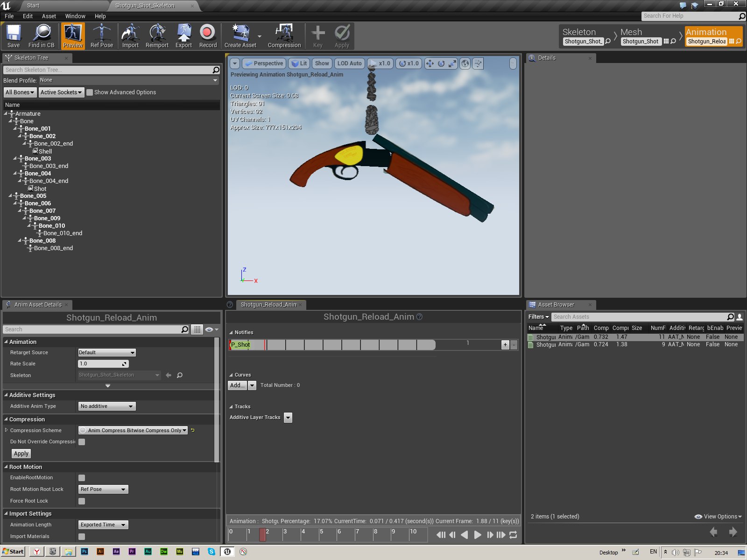Click the translate mode icon in viewport
The image size is (747, 560).
click(x=430, y=63)
